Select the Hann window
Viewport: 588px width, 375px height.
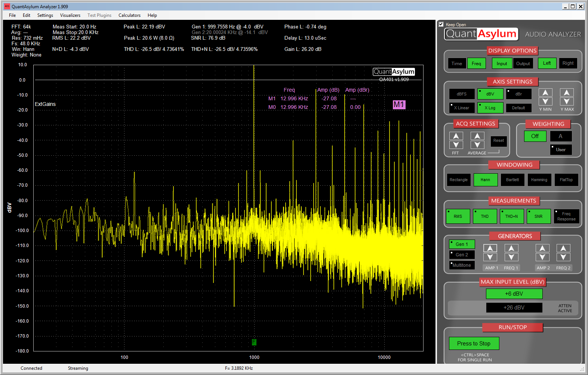coord(486,180)
